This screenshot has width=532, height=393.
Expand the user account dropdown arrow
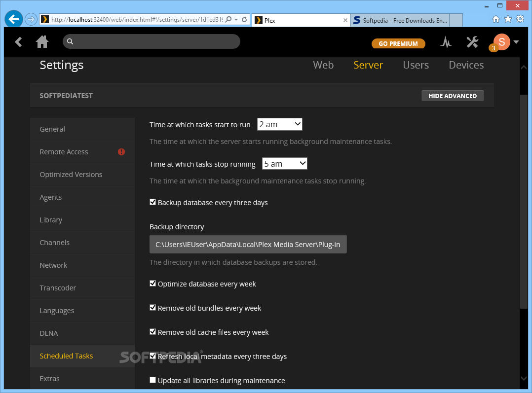tap(516, 42)
